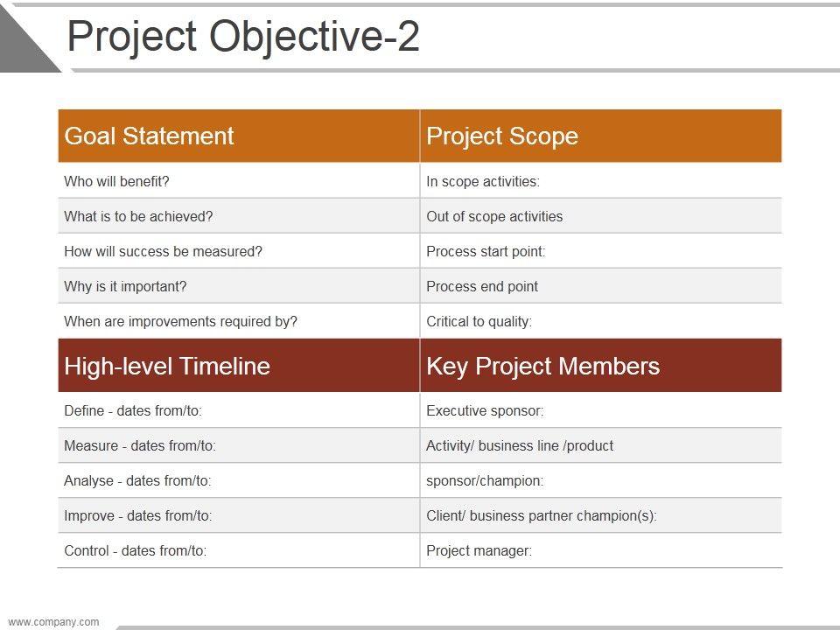Click 'How will success be measured?' cell
The height and width of the screenshot is (630, 840).
(x=164, y=251)
